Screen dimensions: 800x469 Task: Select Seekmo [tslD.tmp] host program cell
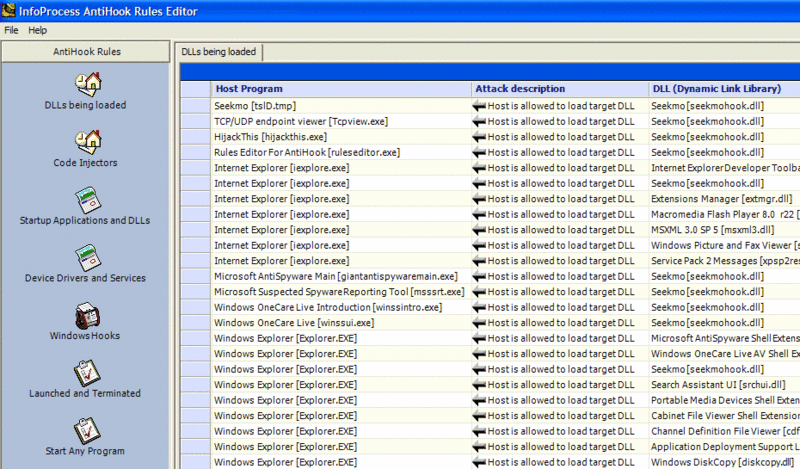pyautogui.click(x=341, y=106)
